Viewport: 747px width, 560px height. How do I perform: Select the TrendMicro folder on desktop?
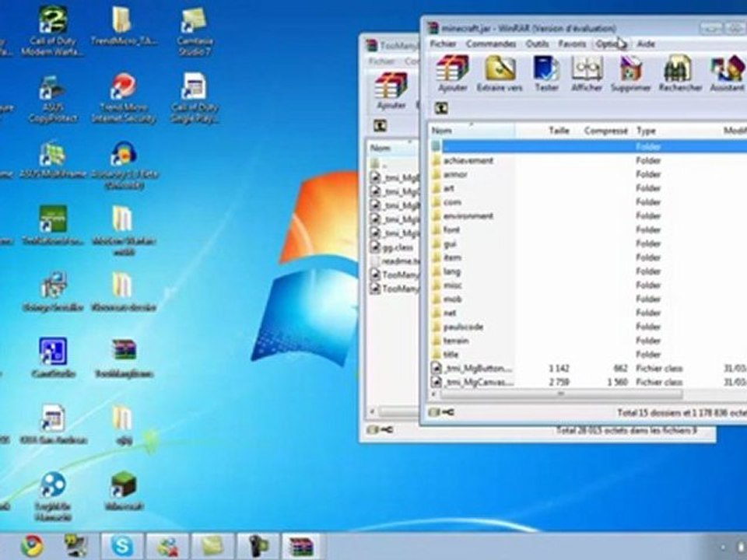click(123, 26)
